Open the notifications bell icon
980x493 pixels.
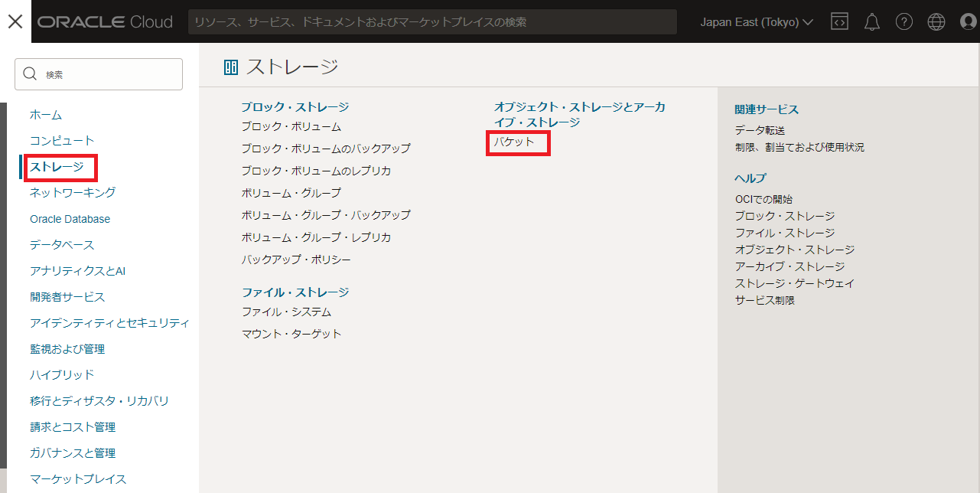click(871, 22)
